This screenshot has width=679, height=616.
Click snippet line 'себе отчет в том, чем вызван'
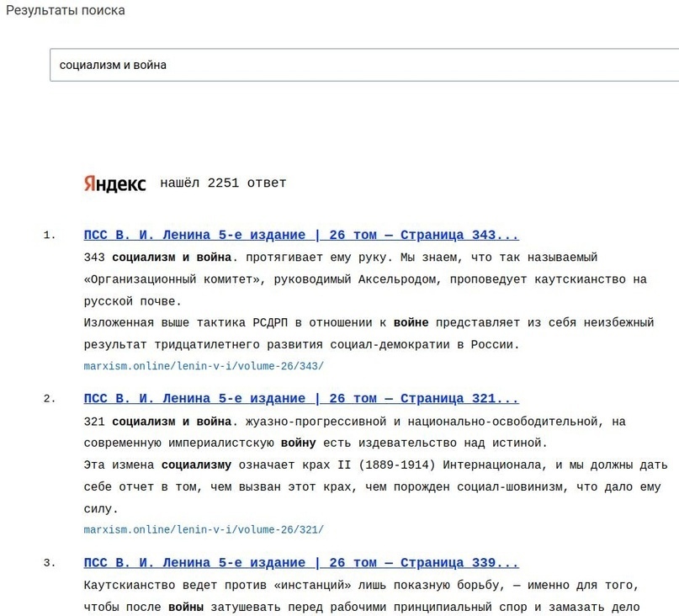click(372, 487)
